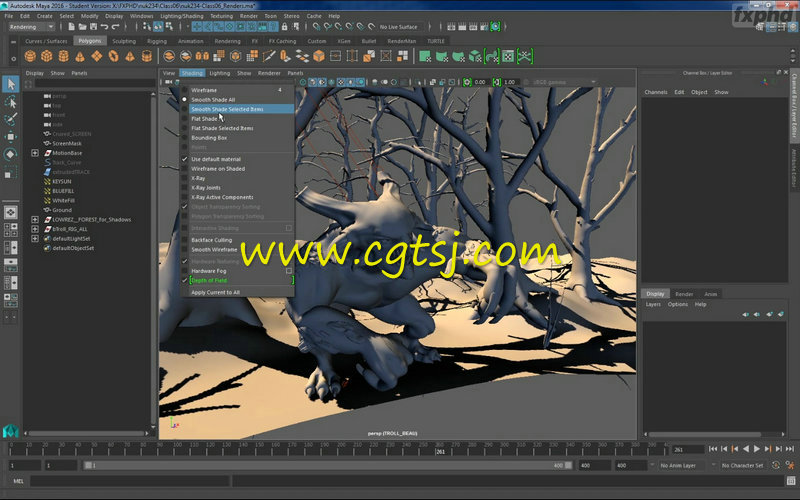
Task: Click the Save scene icon
Action: [x=93, y=27]
